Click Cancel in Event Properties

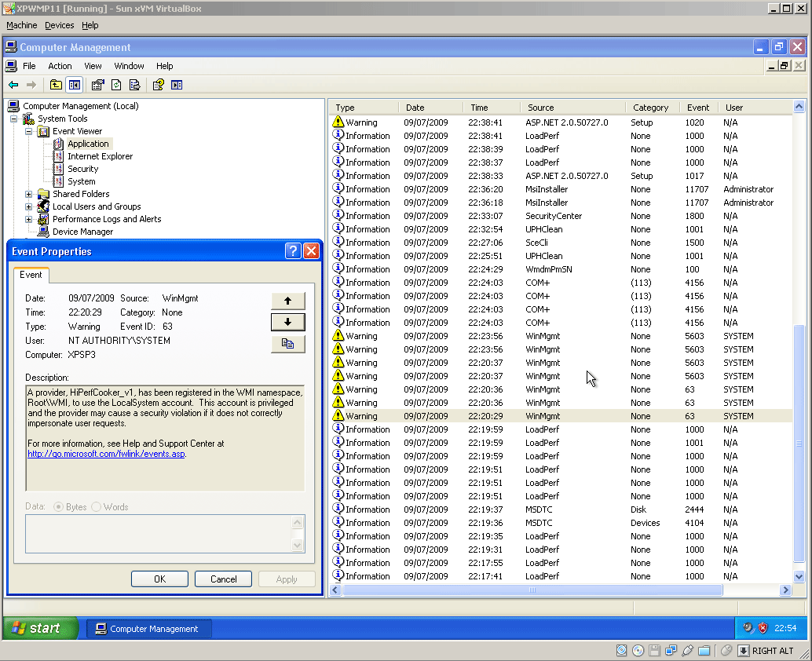tap(223, 579)
